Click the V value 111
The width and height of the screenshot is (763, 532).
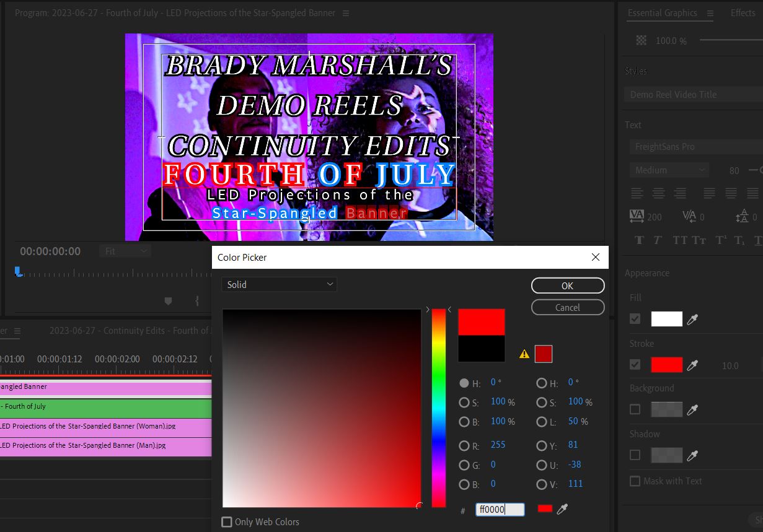pos(575,484)
